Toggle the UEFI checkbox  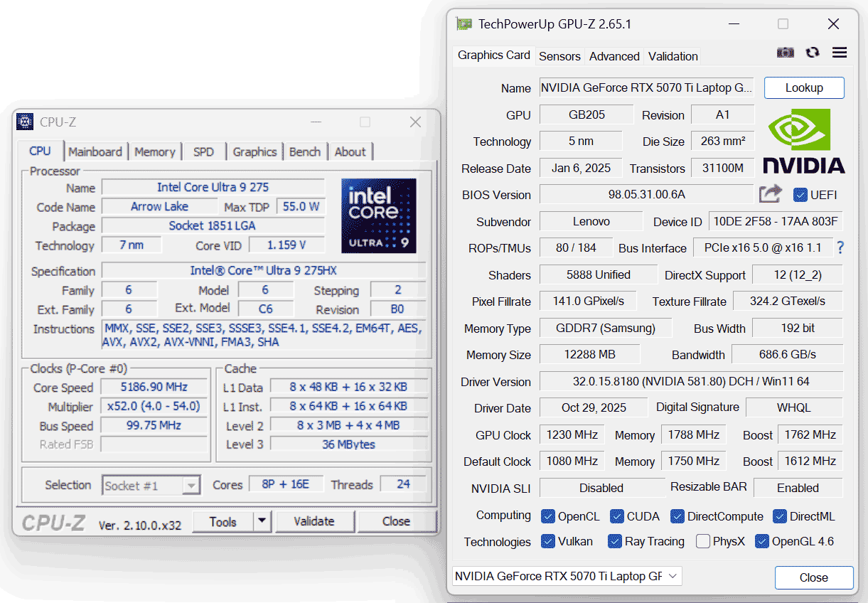pyautogui.click(x=800, y=195)
